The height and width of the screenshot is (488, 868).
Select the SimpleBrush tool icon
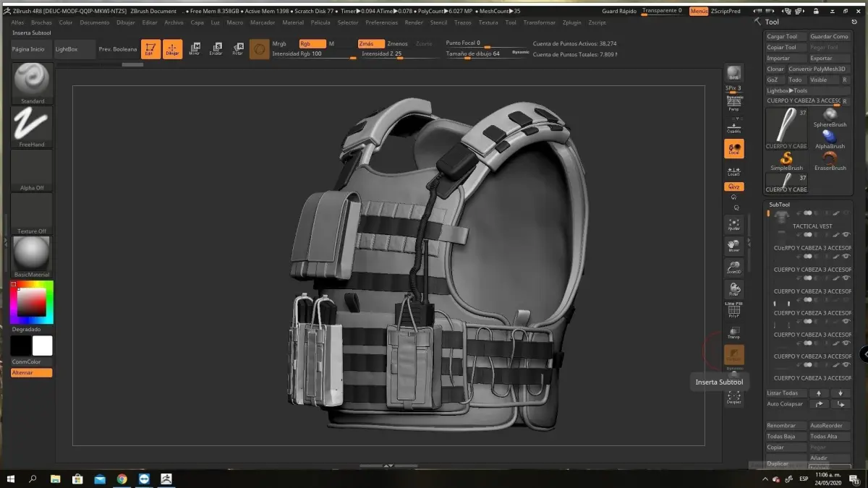(786, 160)
